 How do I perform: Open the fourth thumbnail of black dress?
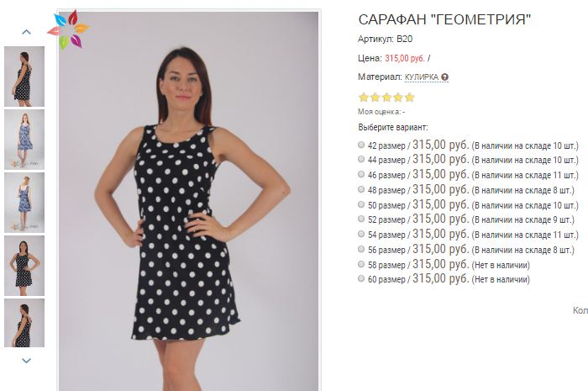[x=24, y=266]
